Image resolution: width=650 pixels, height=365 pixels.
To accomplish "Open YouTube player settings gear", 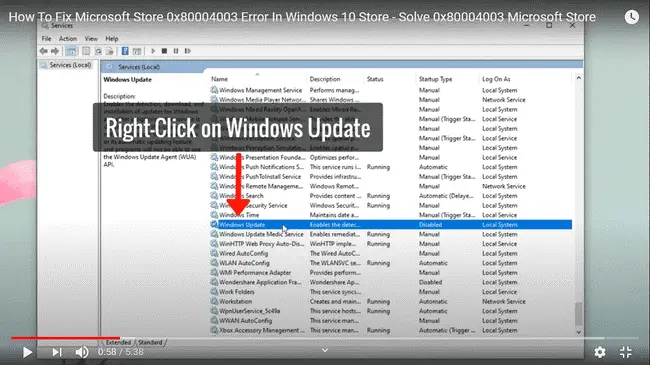I will [599, 352].
